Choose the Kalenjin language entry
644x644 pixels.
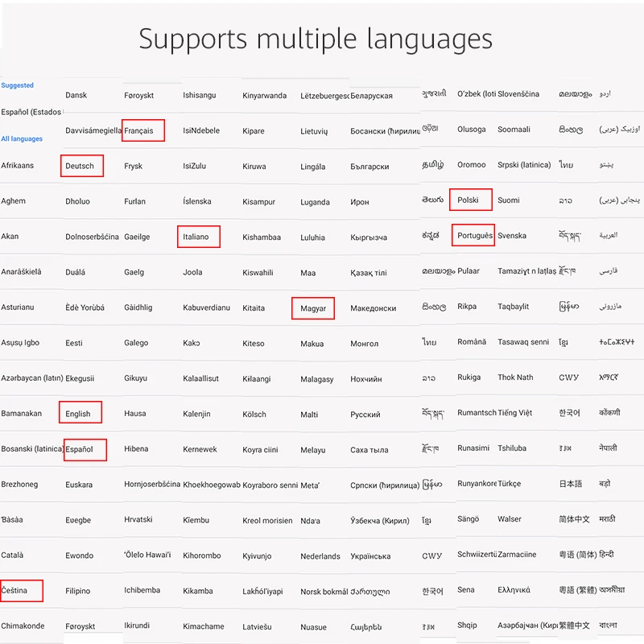coord(196,414)
